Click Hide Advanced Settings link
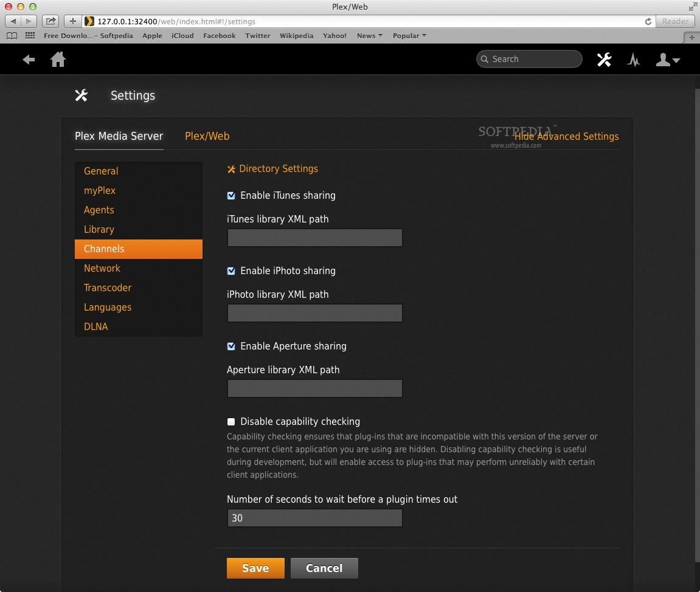This screenshot has width=700, height=592. point(567,136)
